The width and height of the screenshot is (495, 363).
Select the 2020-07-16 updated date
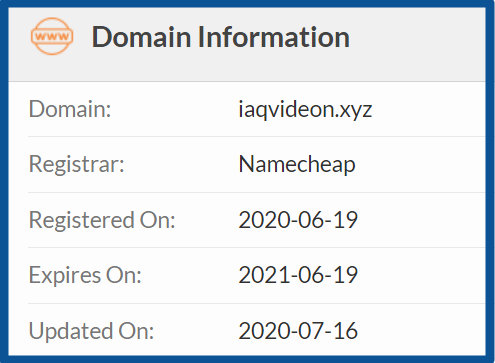click(x=298, y=331)
